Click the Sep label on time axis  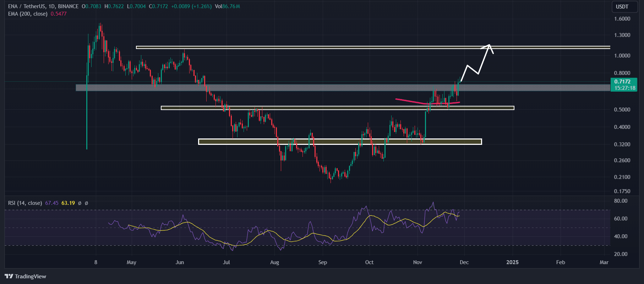[322, 262]
